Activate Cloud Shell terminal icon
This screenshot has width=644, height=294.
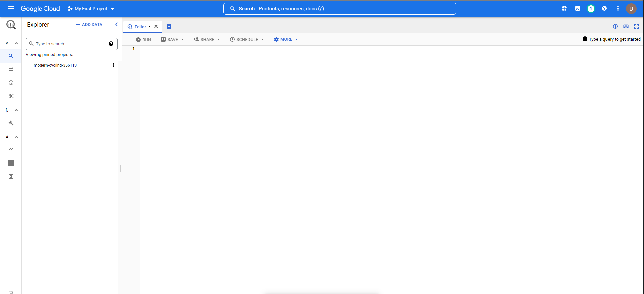tap(578, 9)
